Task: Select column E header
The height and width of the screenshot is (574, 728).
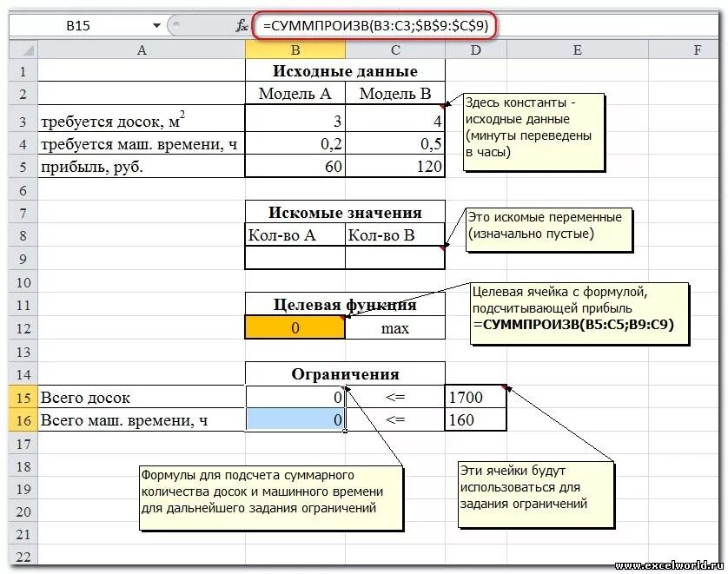Action: click(x=577, y=49)
